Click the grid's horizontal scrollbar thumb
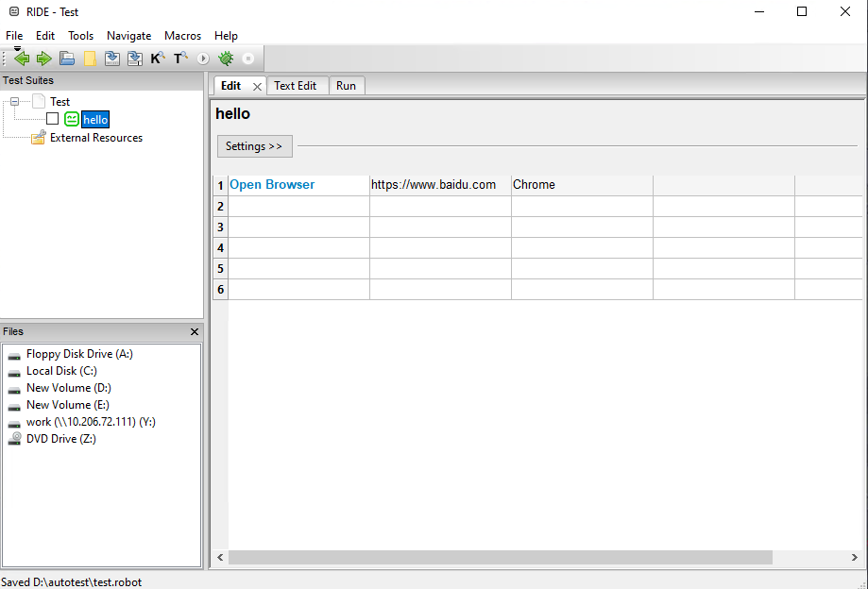 (x=501, y=558)
